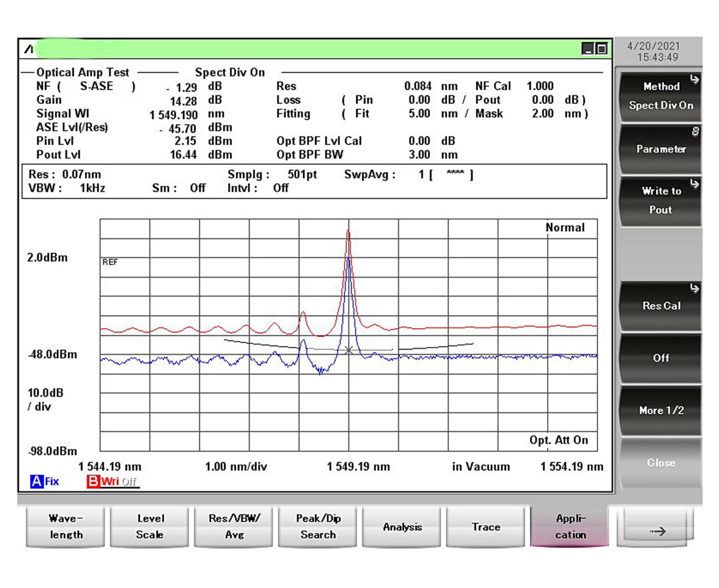Click the submenu arrow on Res Cal softkey
Screen dimensions: 719x588
(x=694, y=288)
